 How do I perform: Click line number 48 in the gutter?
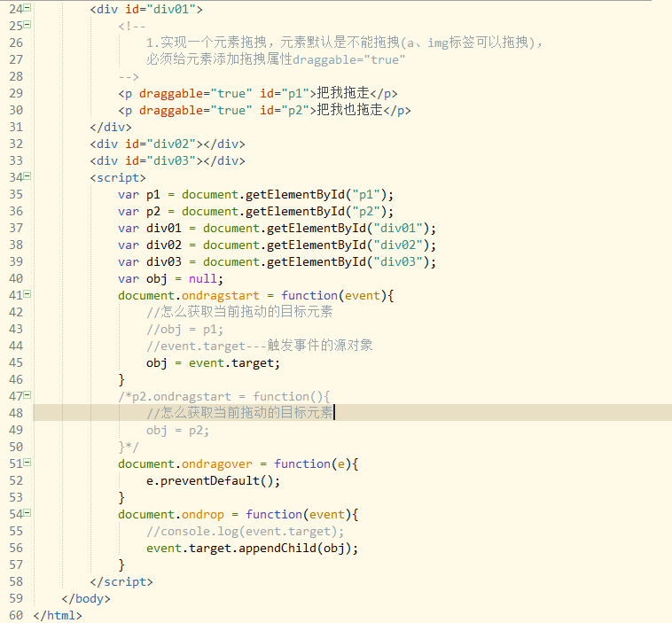click(x=16, y=413)
